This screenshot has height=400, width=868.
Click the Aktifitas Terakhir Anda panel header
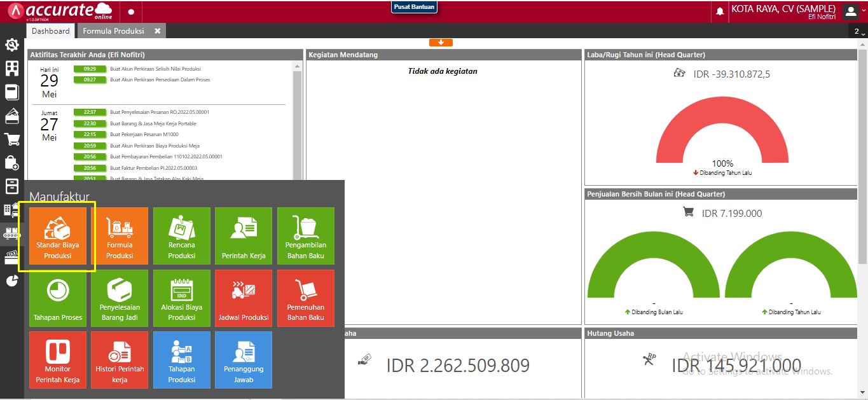(x=165, y=55)
